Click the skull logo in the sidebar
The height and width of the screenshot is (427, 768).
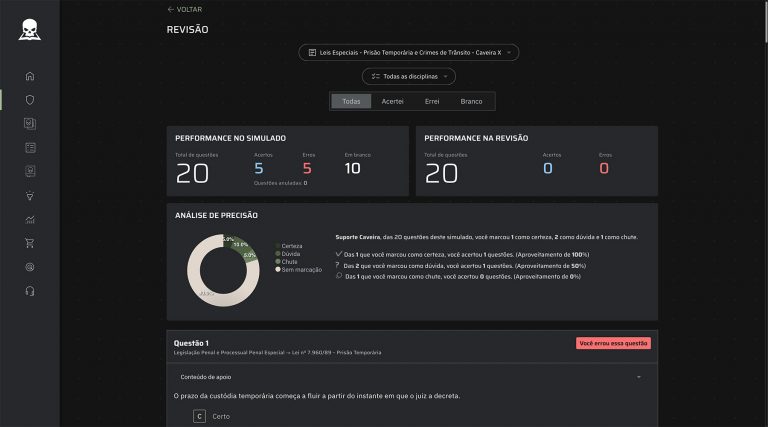coord(30,29)
